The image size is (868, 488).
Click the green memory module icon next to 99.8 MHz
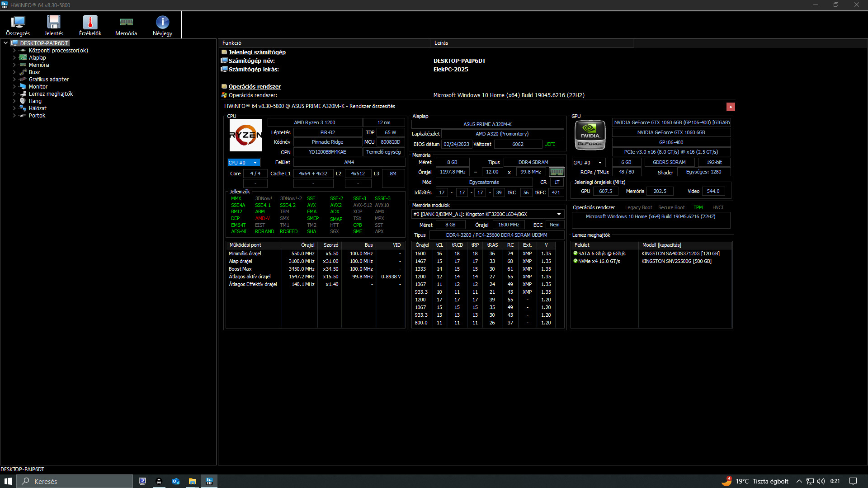[557, 172]
